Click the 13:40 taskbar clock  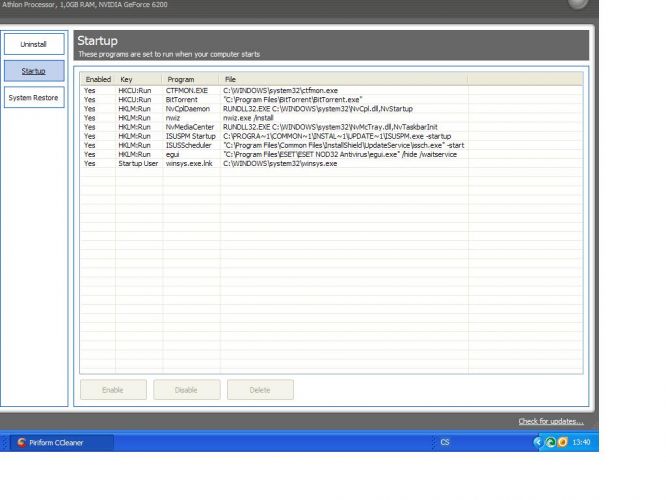tap(581, 442)
